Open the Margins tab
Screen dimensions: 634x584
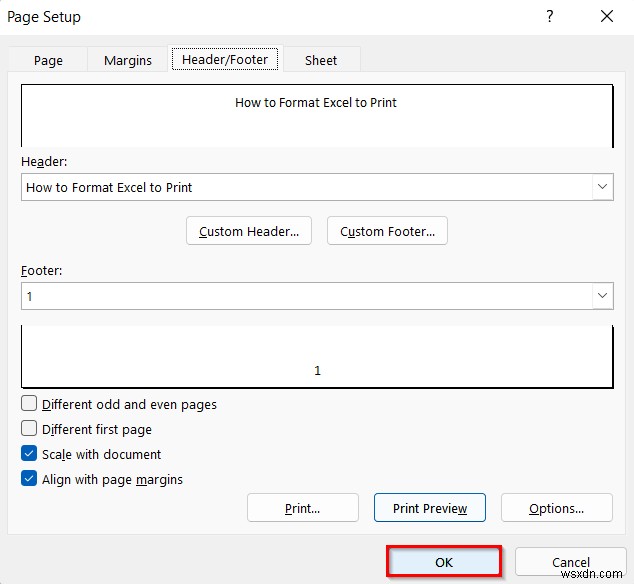click(128, 60)
